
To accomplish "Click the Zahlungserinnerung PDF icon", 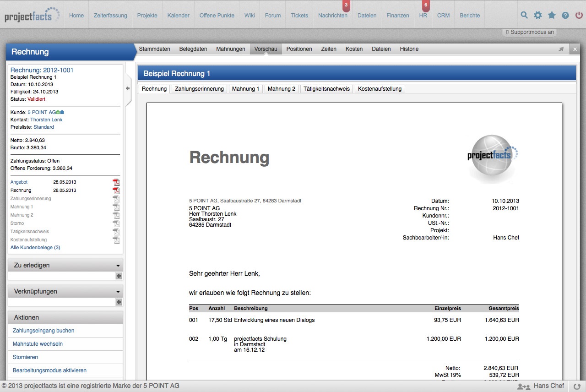I will [x=116, y=199].
